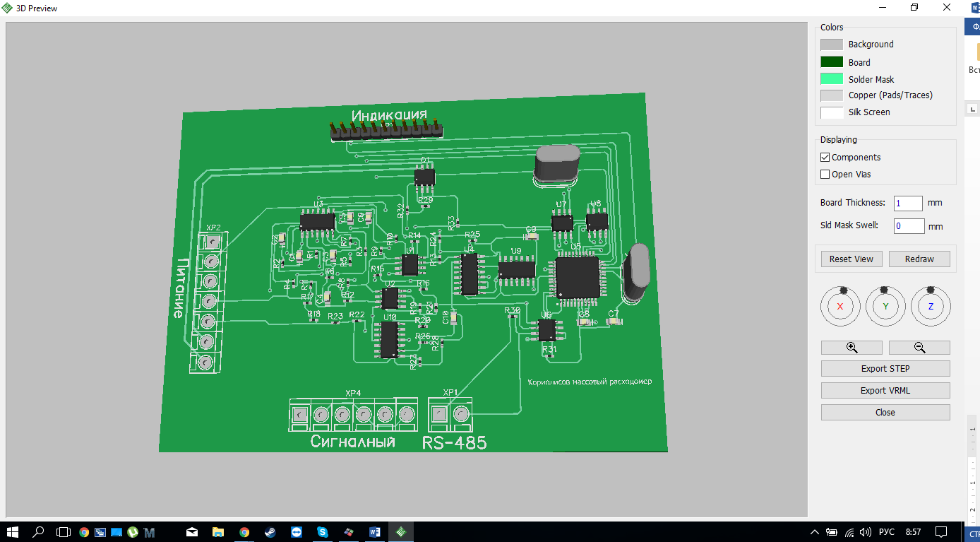
Task: Click the Redraw button
Action: click(x=919, y=259)
